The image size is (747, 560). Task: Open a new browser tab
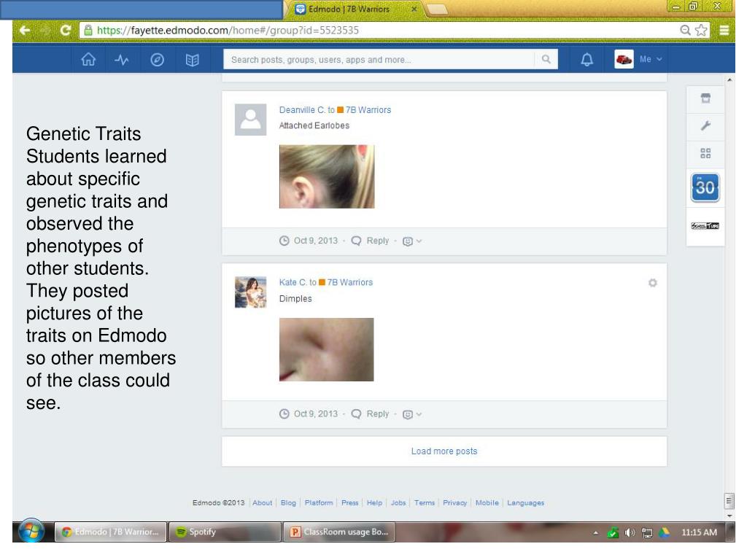click(436, 9)
